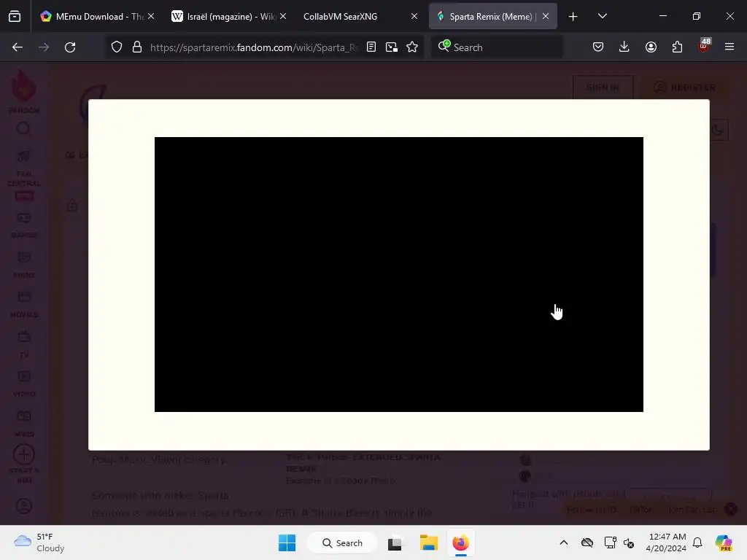This screenshot has width=747, height=560.
Task: Dismiss the follow banner X button
Action: click(731, 509)
